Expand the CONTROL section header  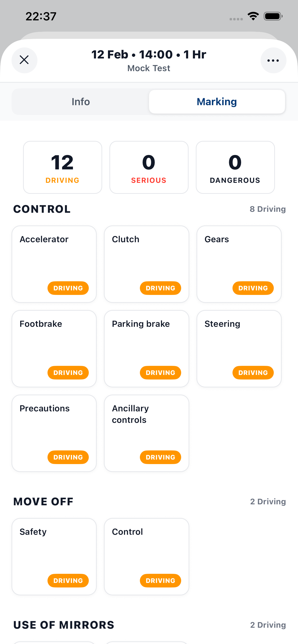coord(42,209)
